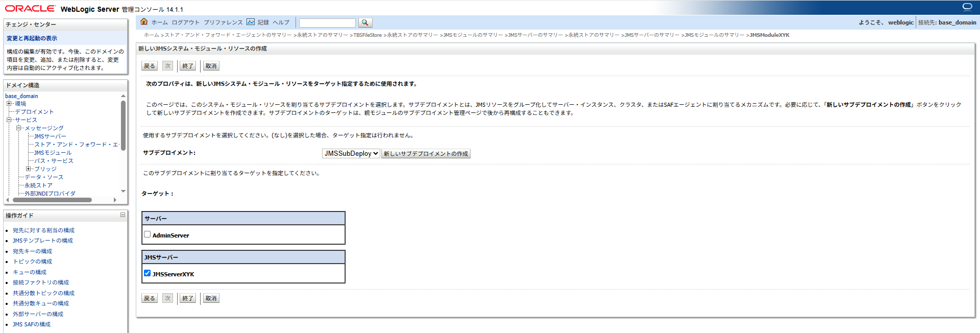The image size is (980, 333).
Task: Select JMSサーバー tree item
Action: (50, 136)
